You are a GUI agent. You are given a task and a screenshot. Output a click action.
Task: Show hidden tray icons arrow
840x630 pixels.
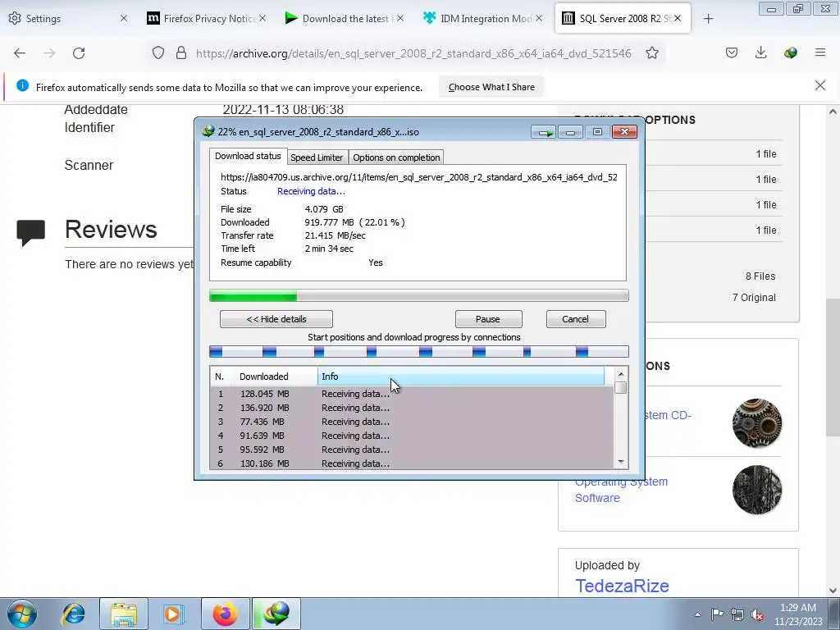[x=697, y=614]
